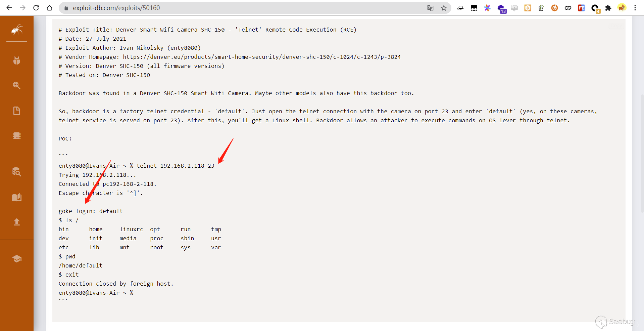The width and height of the screenshot is (644, 331).
Task: Open the red-blue FE extension
Action: click(581, 8)
